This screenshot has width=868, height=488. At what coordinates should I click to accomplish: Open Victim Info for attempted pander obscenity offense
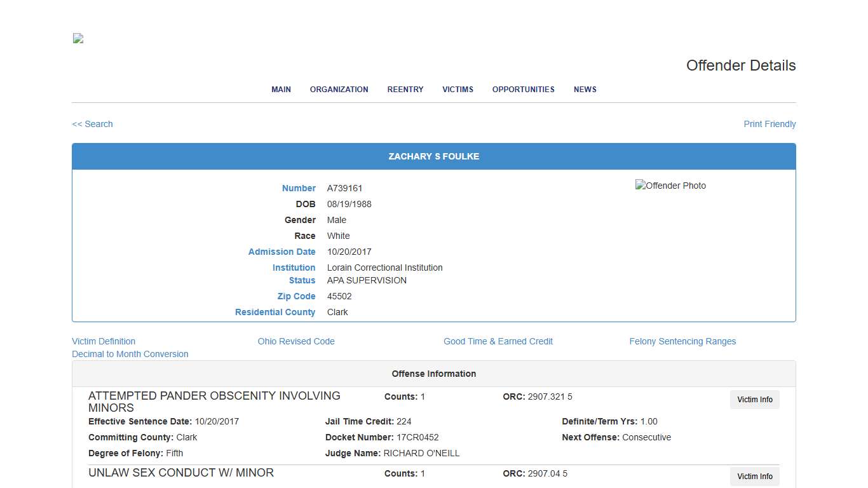[x=754, y=400]
